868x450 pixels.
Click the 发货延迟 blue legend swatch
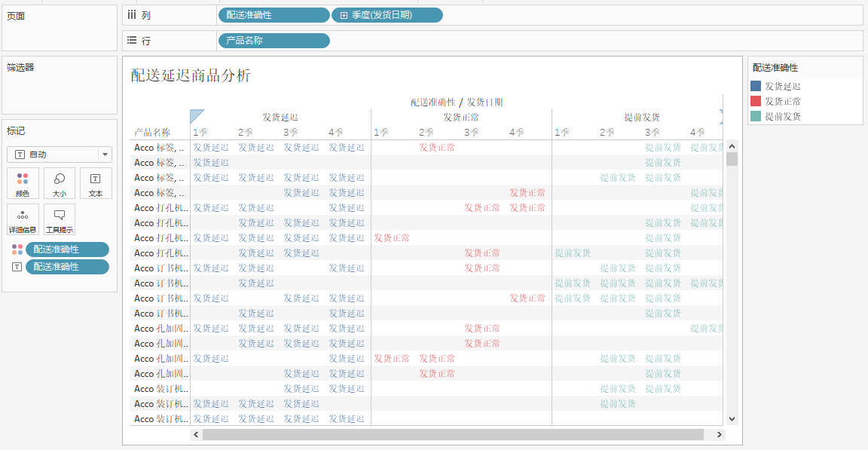point(756,86)
